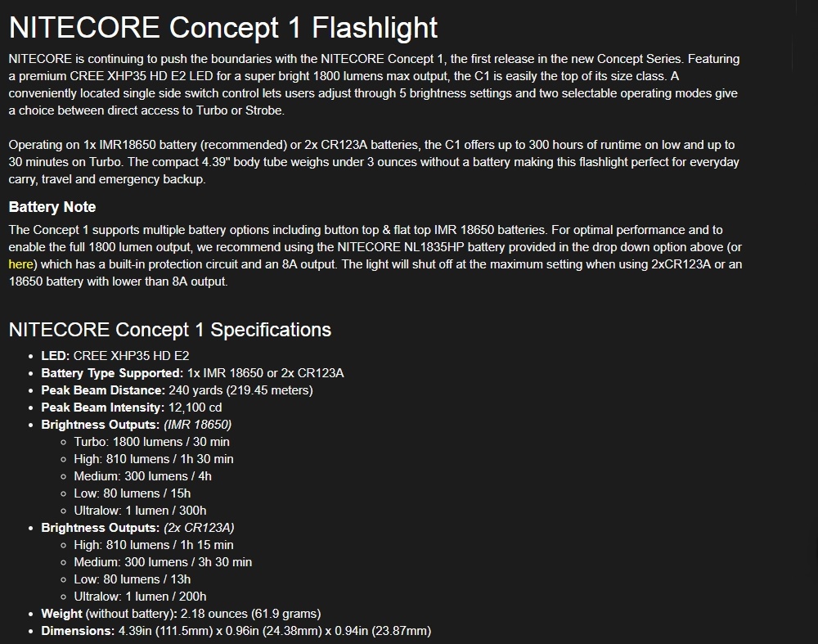Click the Low: 80 lumens / 15h entry
Screen dimensions: 818x644
click(x=132, y=493)
